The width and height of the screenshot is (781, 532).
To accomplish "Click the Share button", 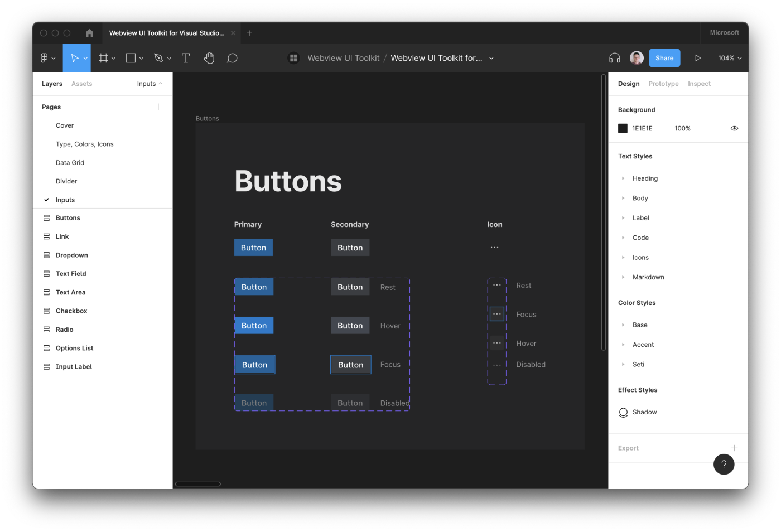I will coord(664,57).
